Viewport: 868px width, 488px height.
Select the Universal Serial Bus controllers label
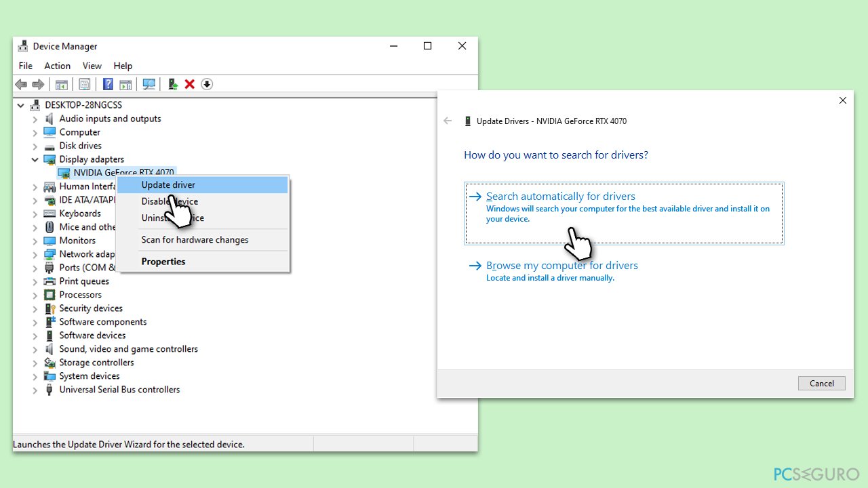[x=119, y=390]
